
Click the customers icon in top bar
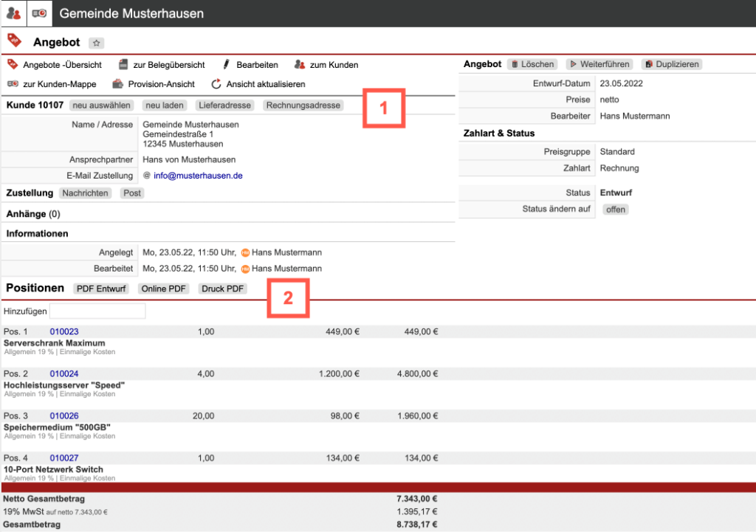13,13
